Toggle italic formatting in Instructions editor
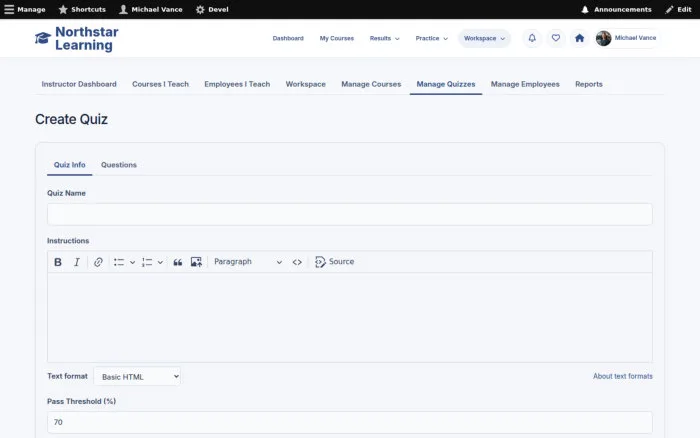The width and height of the screenshot is (700, 438). 77,262
